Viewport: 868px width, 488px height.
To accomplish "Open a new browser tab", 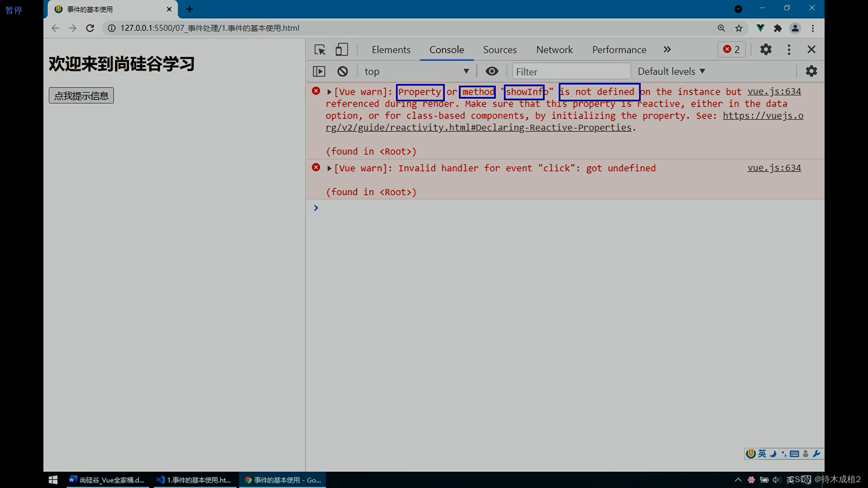I will (x=190, y=9).
